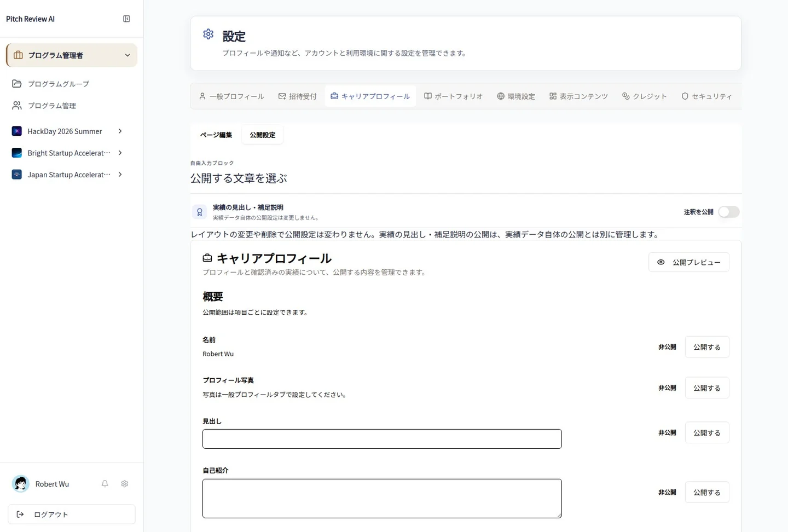Viewport: 788px width, 532px height.
Task: Go to the セキュリティ tab
Action: [706, 96]
